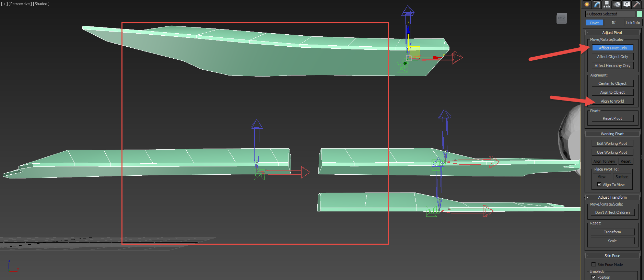This screenshot has height=280, width=644.
Task: Open the Modify command panel tab
Action: [597, 4]
